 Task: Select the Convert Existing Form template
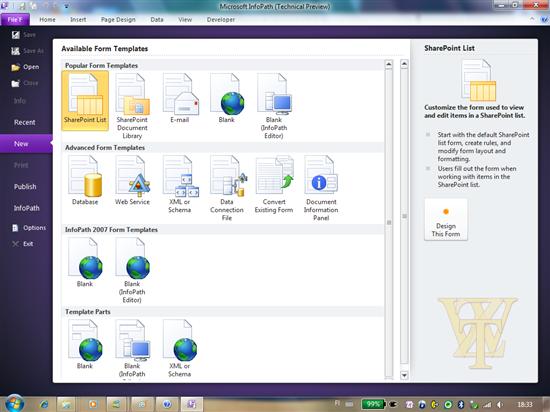[x=274, y=184]
